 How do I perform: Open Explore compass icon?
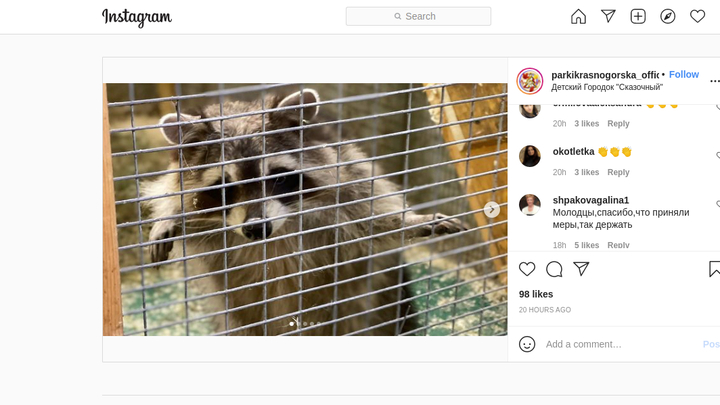(x=668, y=17)
